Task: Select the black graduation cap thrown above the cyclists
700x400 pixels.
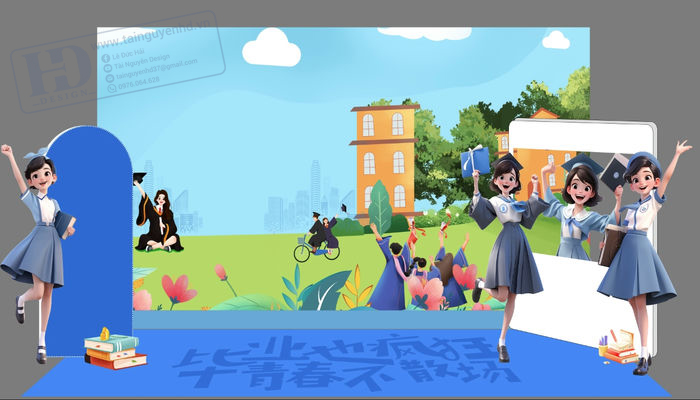Action: 344,208
